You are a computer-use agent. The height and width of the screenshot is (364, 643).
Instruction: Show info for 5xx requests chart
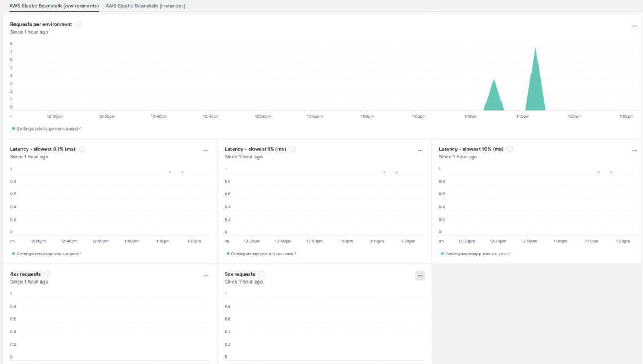[261, 274]
